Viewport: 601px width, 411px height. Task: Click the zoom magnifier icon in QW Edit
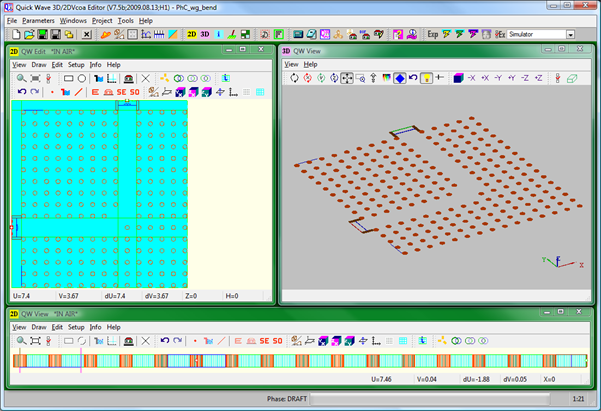coord(20,77)
